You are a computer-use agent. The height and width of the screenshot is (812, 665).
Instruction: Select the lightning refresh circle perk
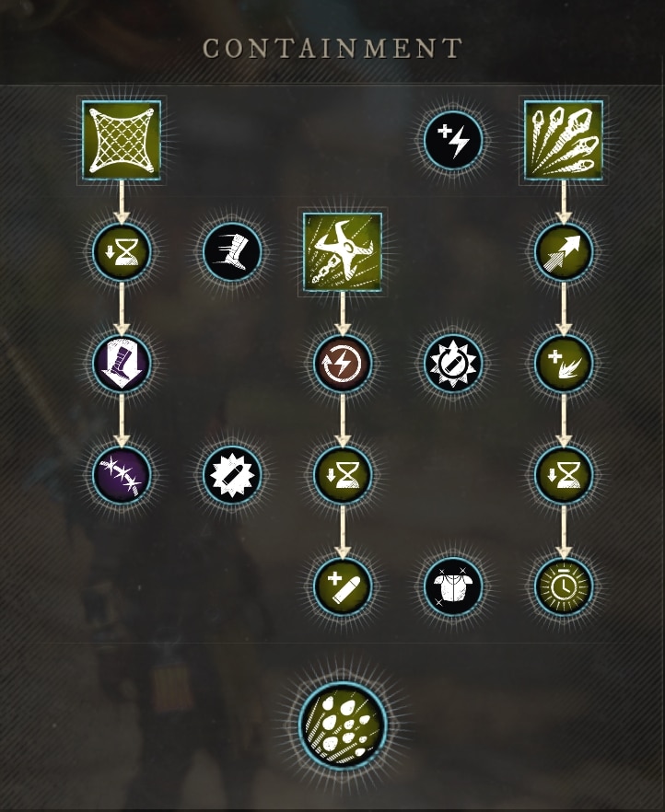tap(343, 363)
